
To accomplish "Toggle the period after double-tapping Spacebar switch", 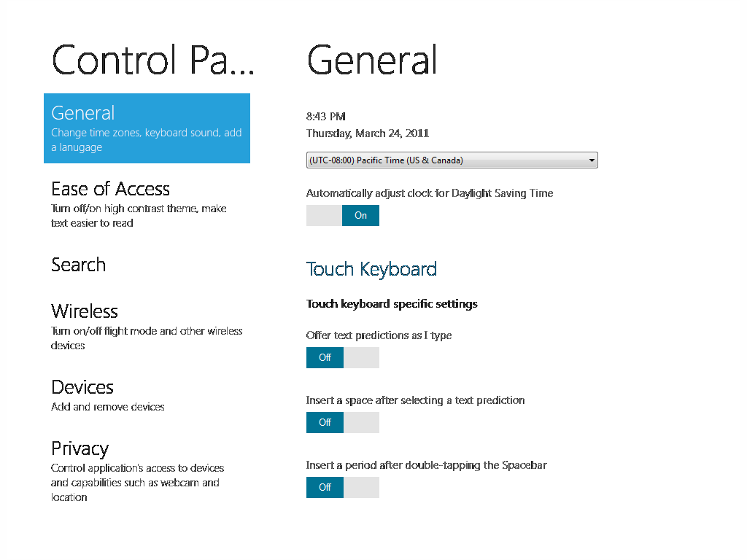I will click(x=343, y=487).
